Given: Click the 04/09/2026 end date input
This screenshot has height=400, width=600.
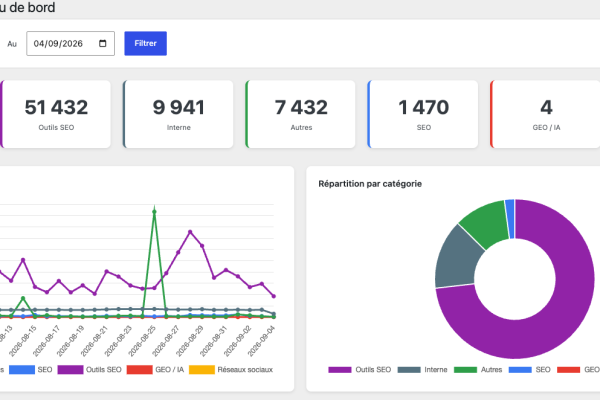Looking at the screenshot, I should [70, 44].
